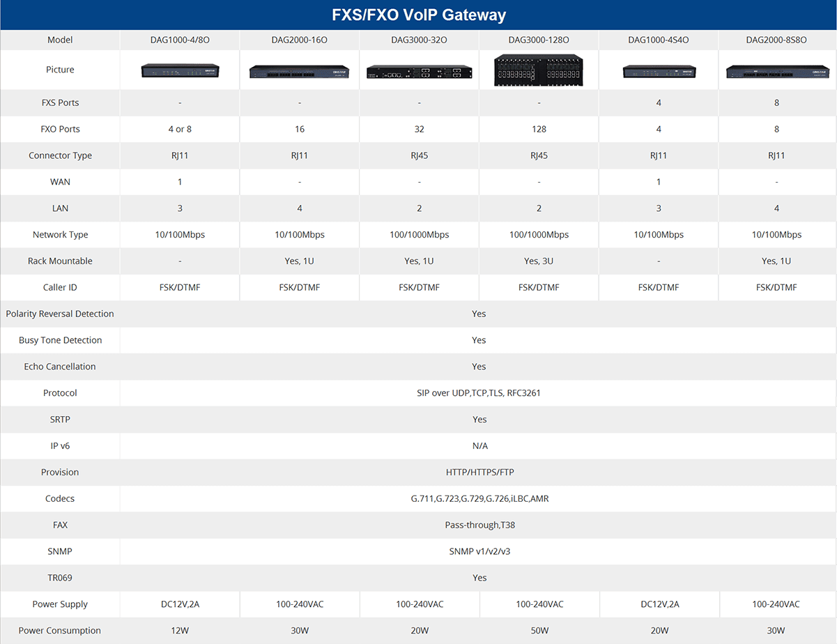Click the HTTP/HTTPS/FTP provision cell
The width and height of the screenshot is (837, 644).
tap(479, 473)
